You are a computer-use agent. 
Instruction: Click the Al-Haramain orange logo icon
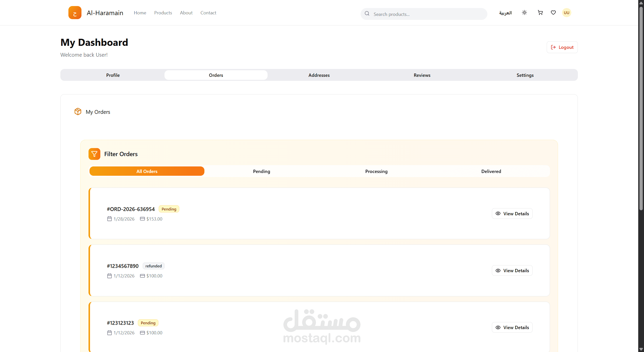[x=75, y=13]
